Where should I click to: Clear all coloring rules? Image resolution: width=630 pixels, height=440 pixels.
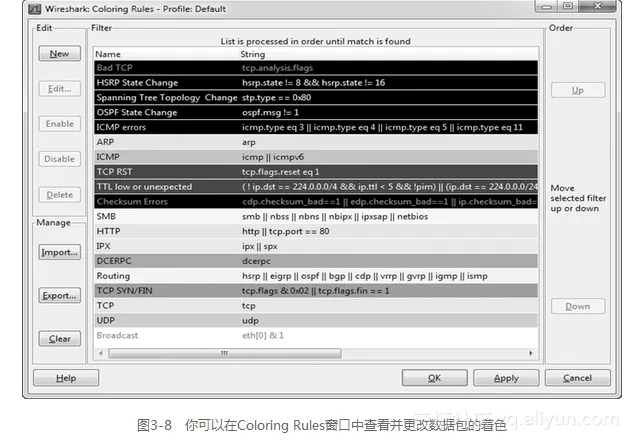tap(59, 339)
